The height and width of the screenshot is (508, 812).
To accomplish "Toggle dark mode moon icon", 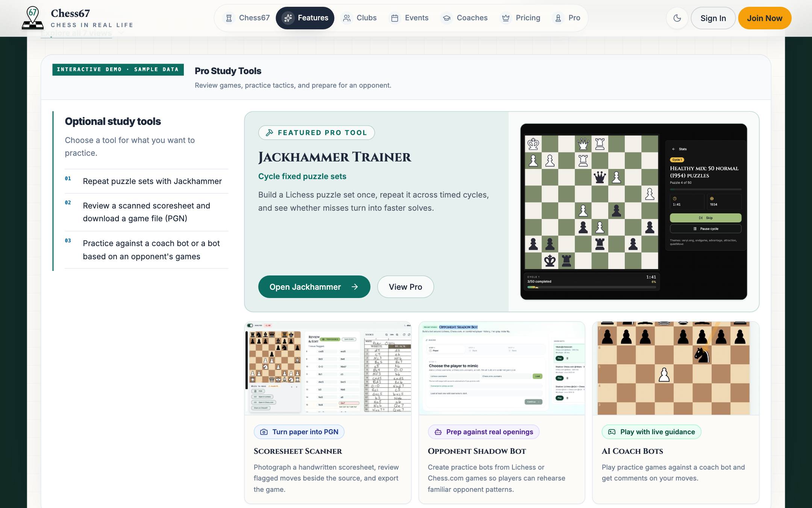I will click(677, 18).
